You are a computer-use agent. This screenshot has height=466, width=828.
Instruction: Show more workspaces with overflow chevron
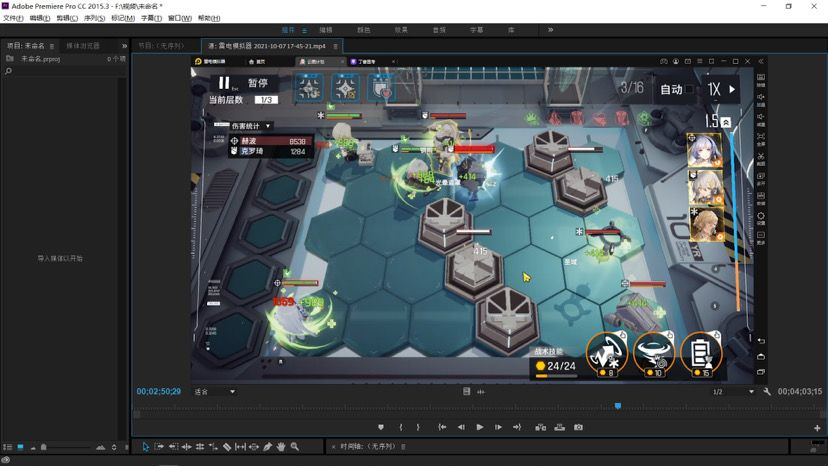click(x=550, y=30)
